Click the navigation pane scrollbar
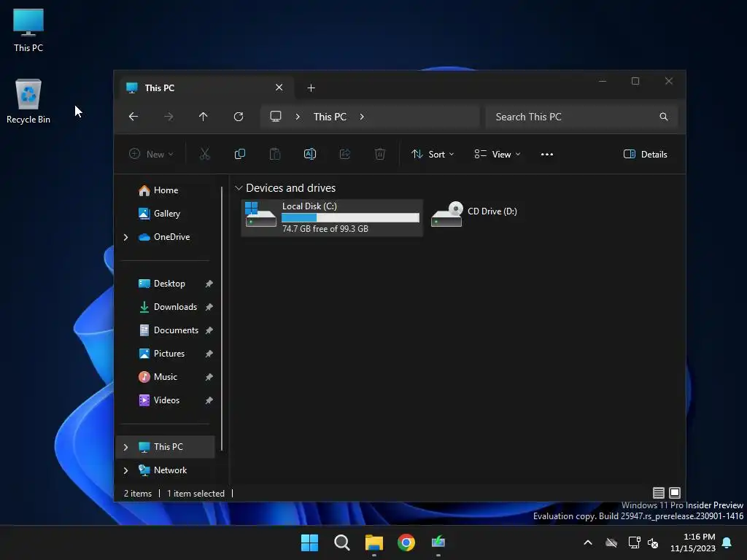 [x=222, y=319]
